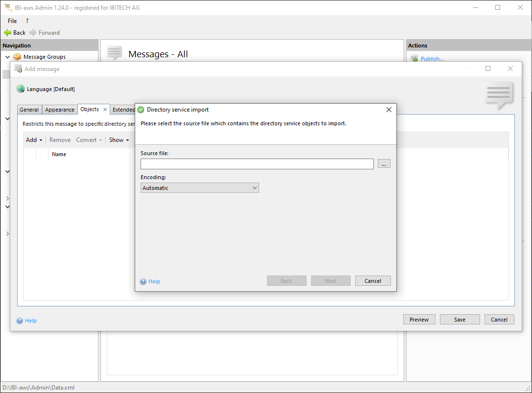Click the Save button in Add message

(459, 320)
